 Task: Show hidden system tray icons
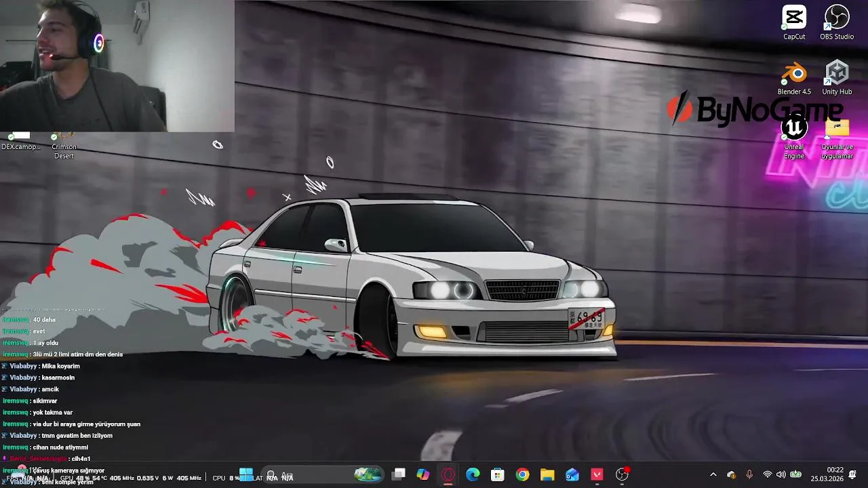(713, 475)
